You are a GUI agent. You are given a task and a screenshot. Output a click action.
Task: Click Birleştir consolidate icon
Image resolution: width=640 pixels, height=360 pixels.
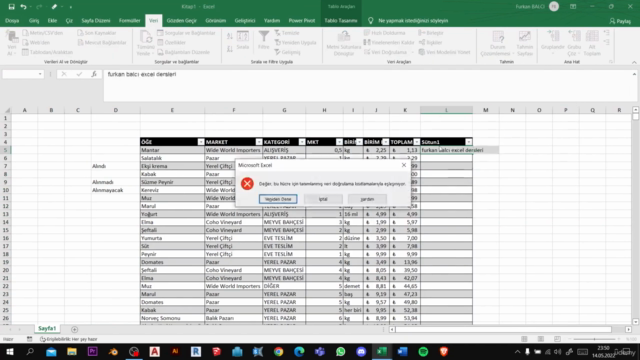(431, 33)
